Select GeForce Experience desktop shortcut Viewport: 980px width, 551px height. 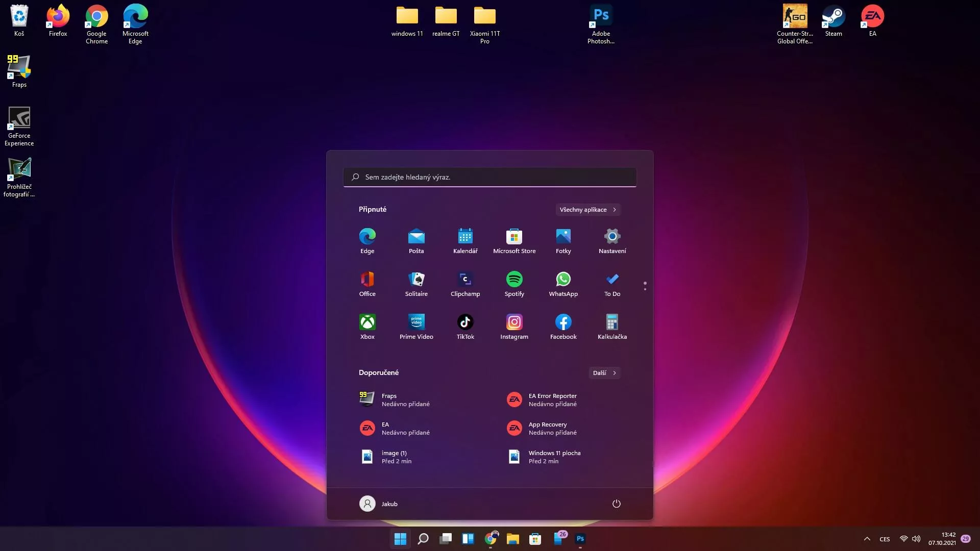(x=19, y=127)
